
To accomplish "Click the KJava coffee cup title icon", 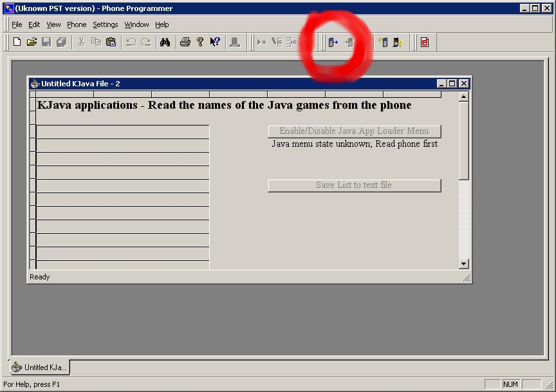I will pyautogui.click(x=34, y=84).
